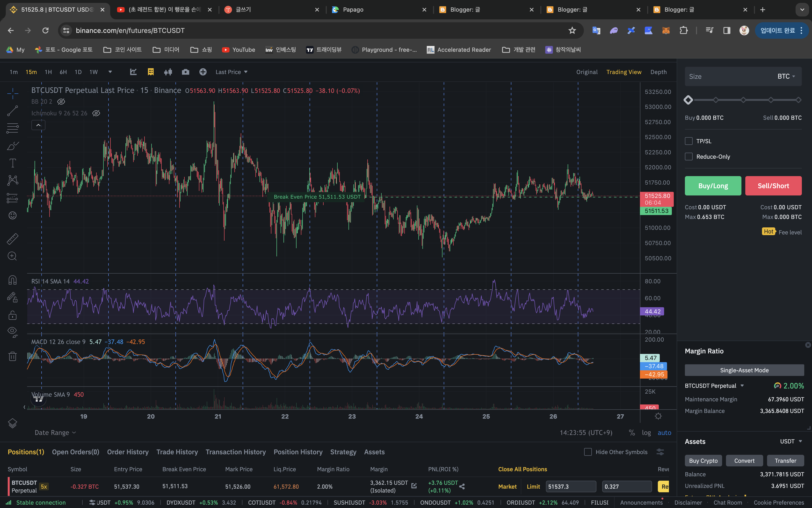Take a chart snapshot with camera icon

pyautogui.click(x=186, y=72)
